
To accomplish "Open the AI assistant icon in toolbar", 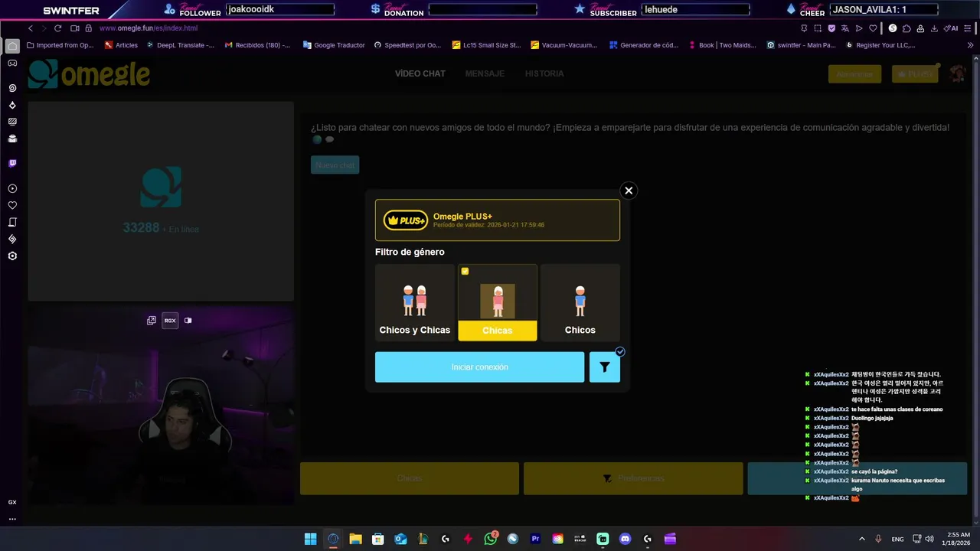I will click(x=951, y=28).
